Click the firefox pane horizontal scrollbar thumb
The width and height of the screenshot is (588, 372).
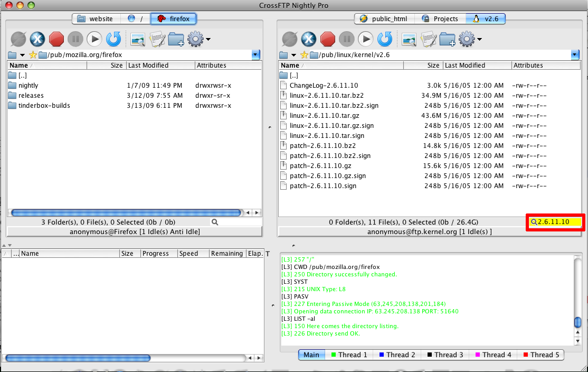[126, 213]
